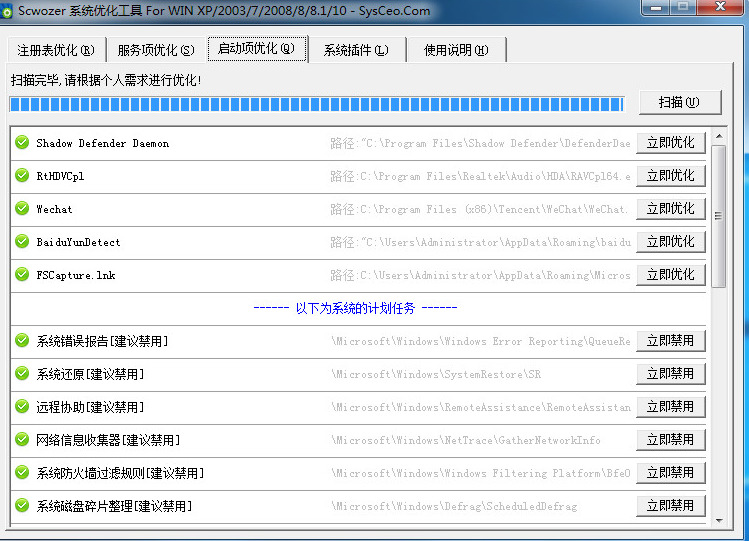
Task: Click the green icon beside 网络信息收集器
Action: click(22, 439)
